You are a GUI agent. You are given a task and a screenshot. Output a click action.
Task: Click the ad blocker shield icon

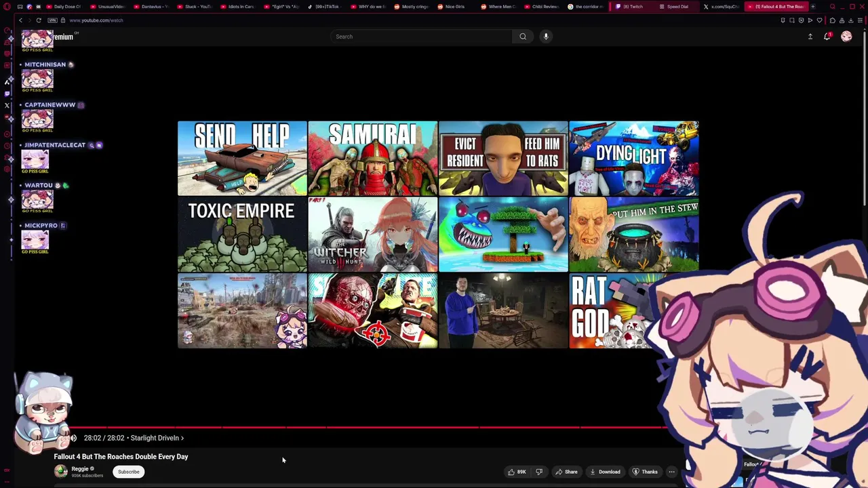coord(801,20)
